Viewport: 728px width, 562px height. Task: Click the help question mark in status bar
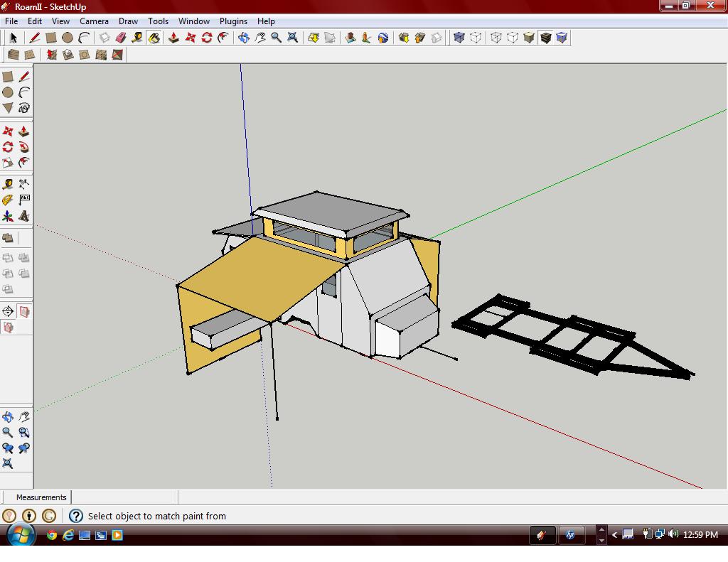coord(75,516)
